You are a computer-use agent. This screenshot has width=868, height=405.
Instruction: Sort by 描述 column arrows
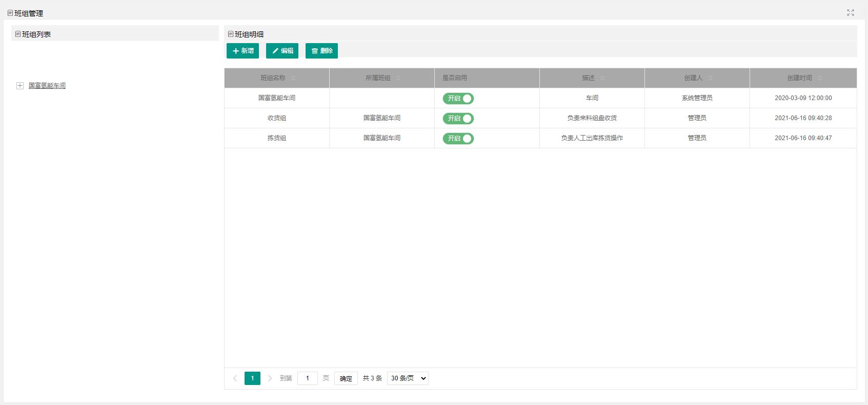click(602, 78)
